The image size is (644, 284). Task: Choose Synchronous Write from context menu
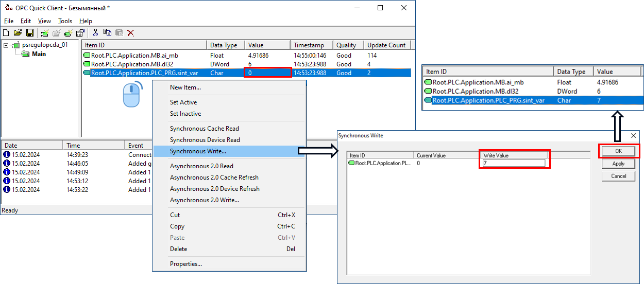coord(198,151)
